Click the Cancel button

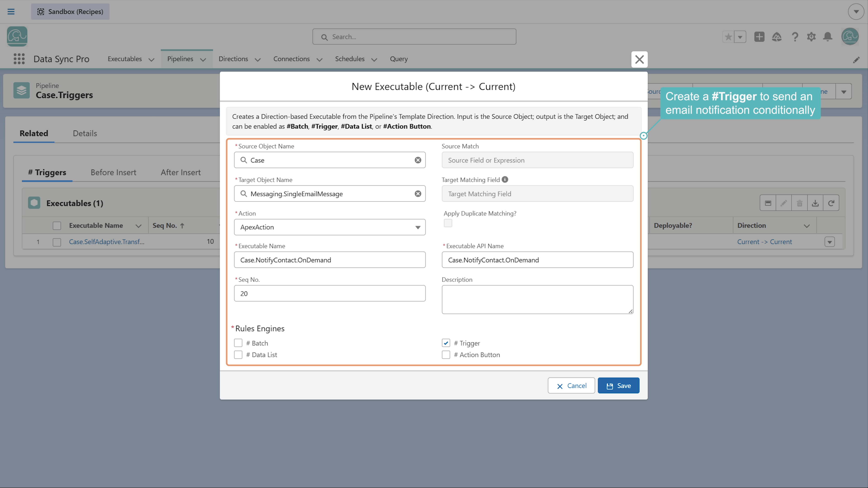click(571, 386)
